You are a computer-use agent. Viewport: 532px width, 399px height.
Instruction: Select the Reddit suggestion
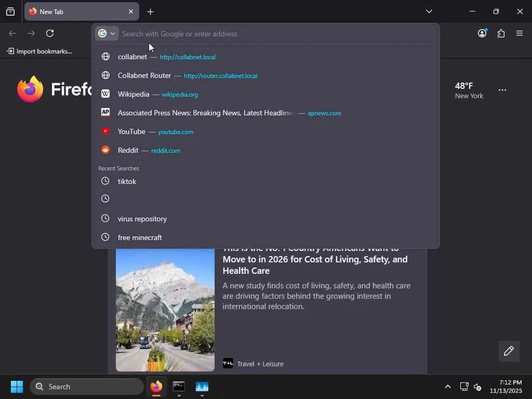pyautogui.click(x=265, y=150)
